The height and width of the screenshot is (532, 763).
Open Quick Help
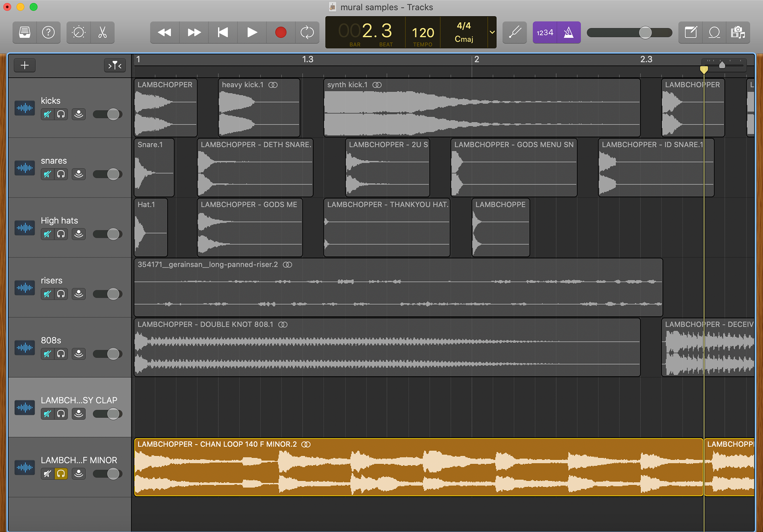coord(48,32)
